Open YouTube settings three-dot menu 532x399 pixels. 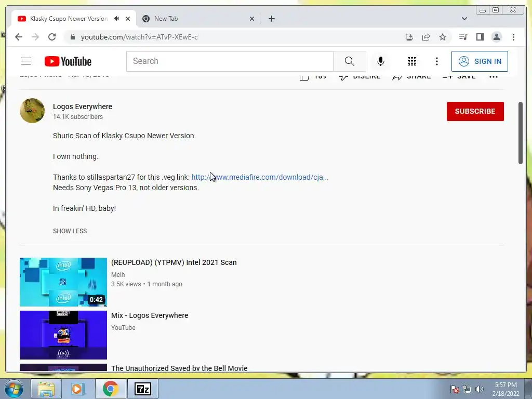coord(436,61)
